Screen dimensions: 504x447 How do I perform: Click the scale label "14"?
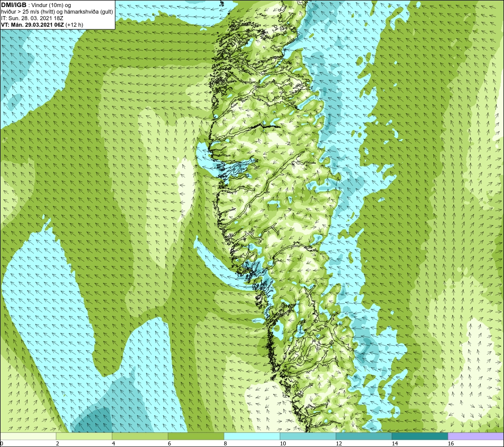tap(395, 444)
